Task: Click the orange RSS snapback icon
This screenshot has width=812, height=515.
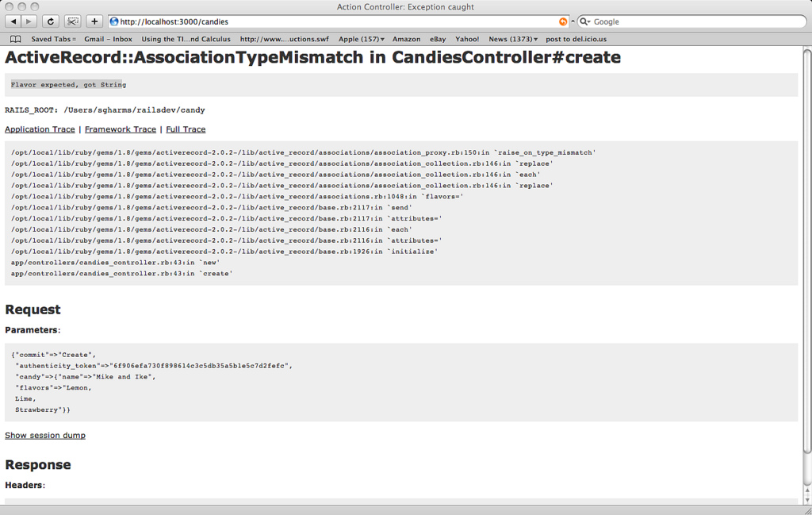Action: [563, 21]
